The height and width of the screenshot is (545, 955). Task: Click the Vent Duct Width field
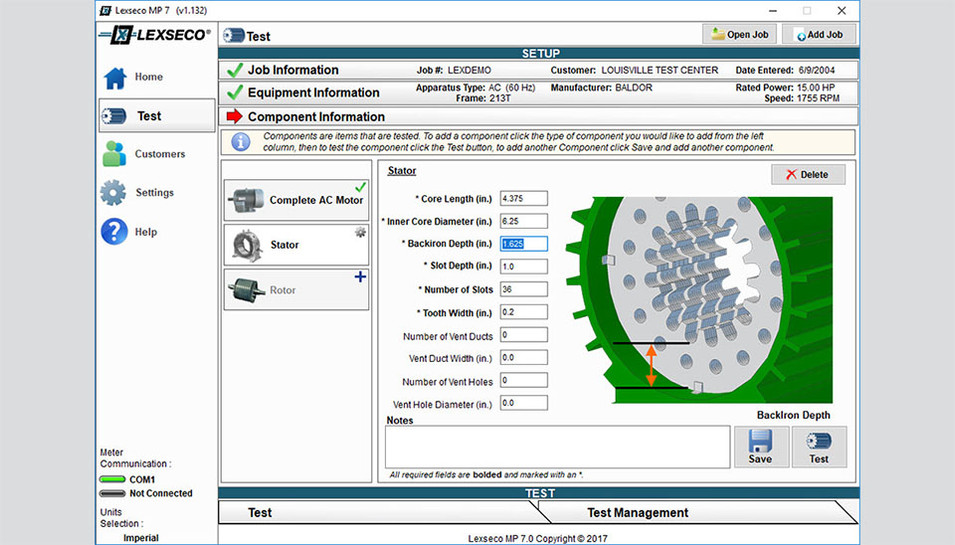(524, 357)
